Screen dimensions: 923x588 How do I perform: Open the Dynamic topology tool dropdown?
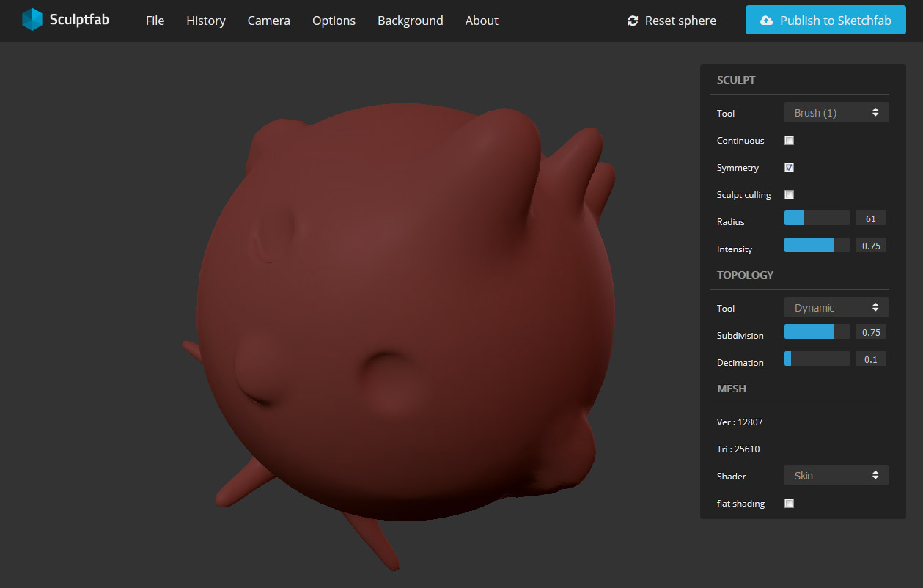click(x=836, y=308)
